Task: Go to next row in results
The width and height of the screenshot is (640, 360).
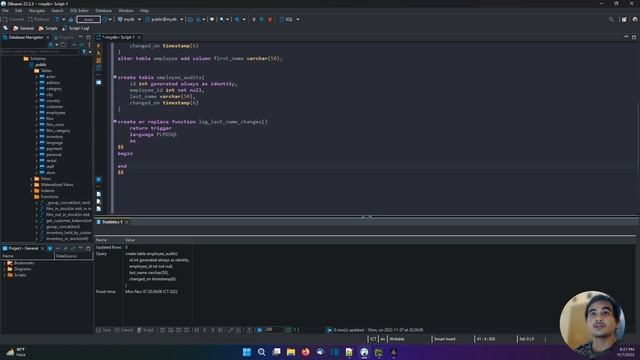Action: (x=212, y=330)
